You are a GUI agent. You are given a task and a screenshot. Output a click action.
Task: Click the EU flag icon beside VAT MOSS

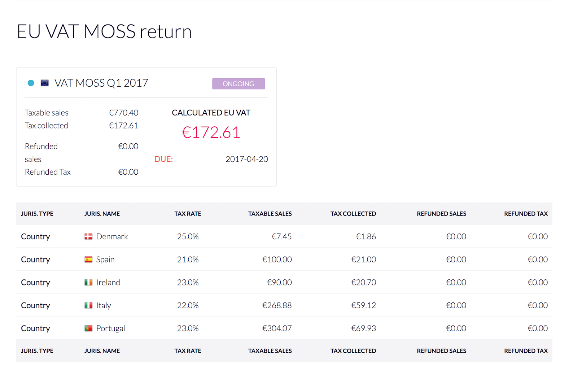point(45,83)
